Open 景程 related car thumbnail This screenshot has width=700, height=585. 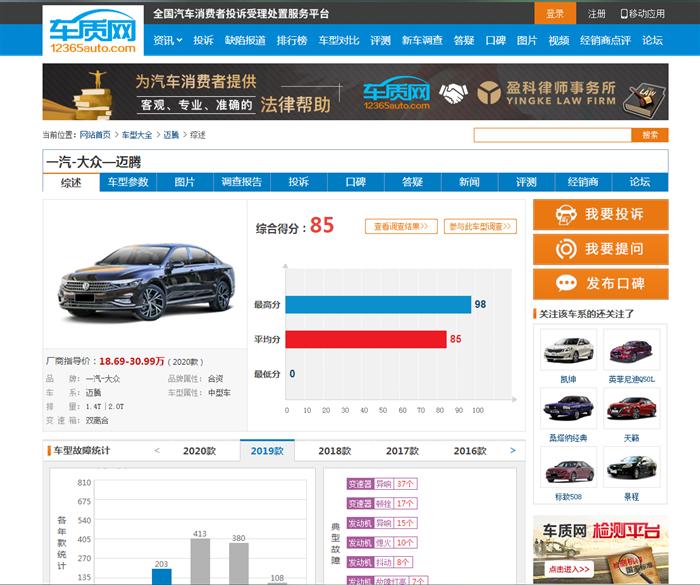pos(632,467)
